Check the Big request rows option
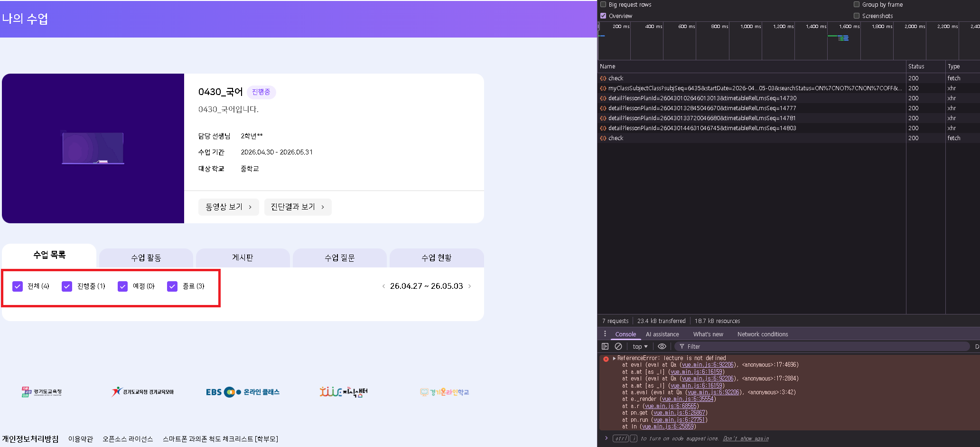Screen dimensions: 980x447 [603, 4]
